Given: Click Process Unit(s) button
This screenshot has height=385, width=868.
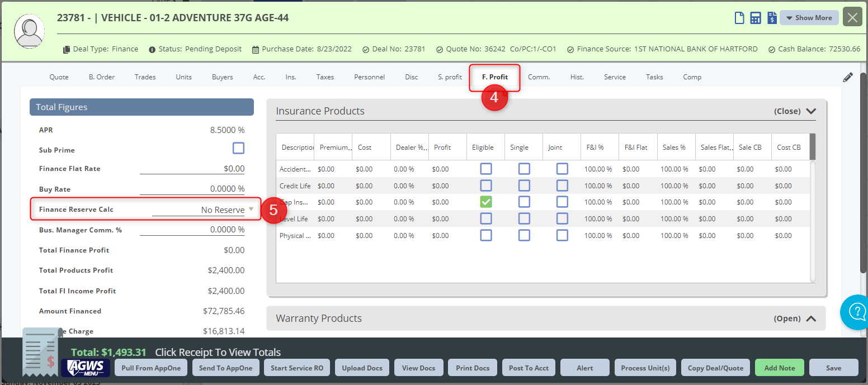Looking at the screenshot, I should click(x=645, y=368).
